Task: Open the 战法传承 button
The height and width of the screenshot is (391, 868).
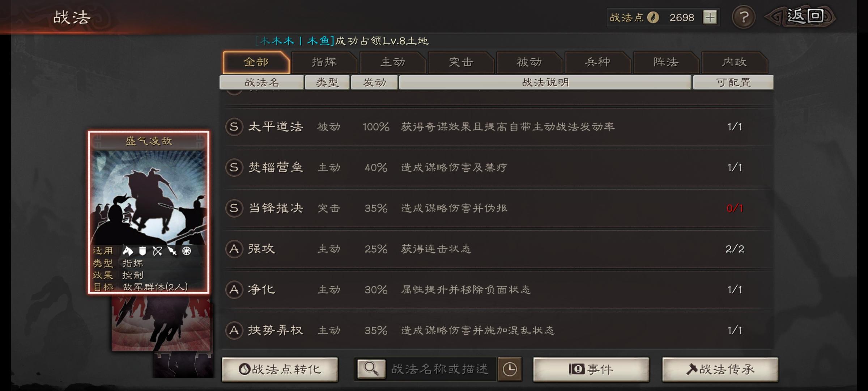Action: (720, 369)
